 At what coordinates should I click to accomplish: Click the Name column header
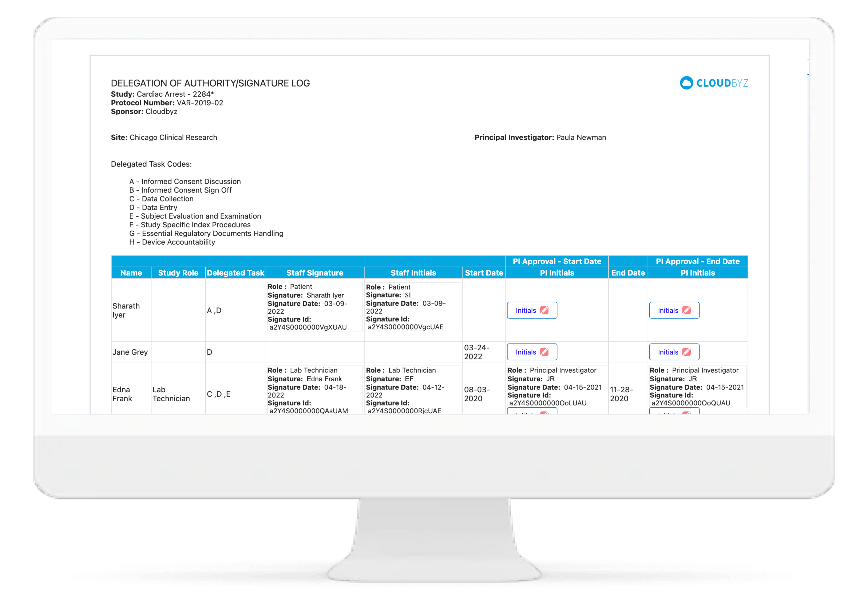point(131,273)
